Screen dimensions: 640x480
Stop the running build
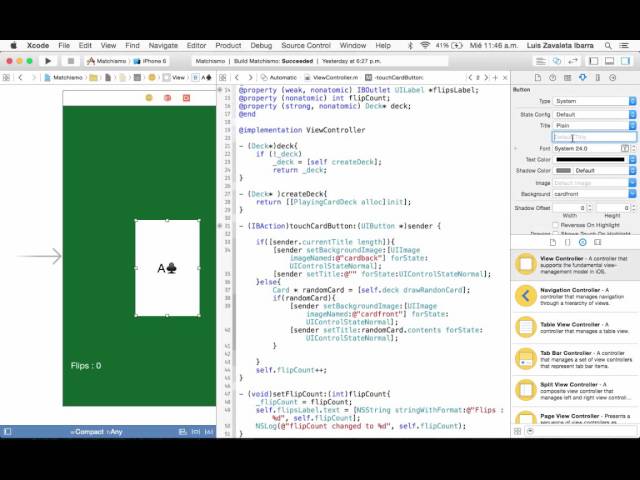(x=71, y=61)
